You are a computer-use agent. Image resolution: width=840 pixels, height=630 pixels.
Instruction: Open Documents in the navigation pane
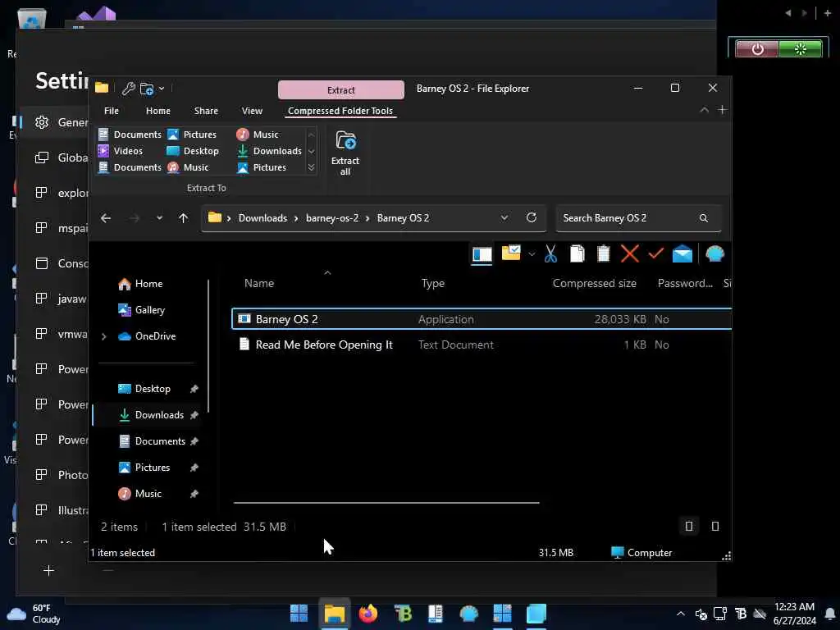pos(152,441)
